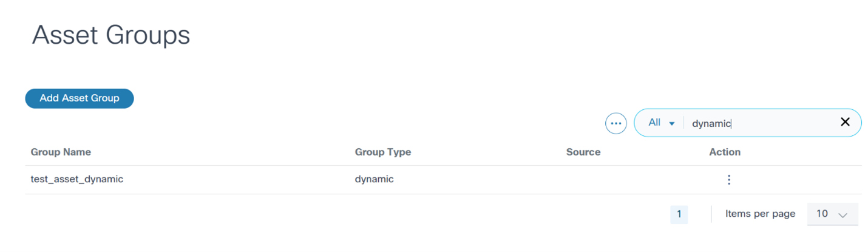Open the circled ellipsis more options menu

615,123
